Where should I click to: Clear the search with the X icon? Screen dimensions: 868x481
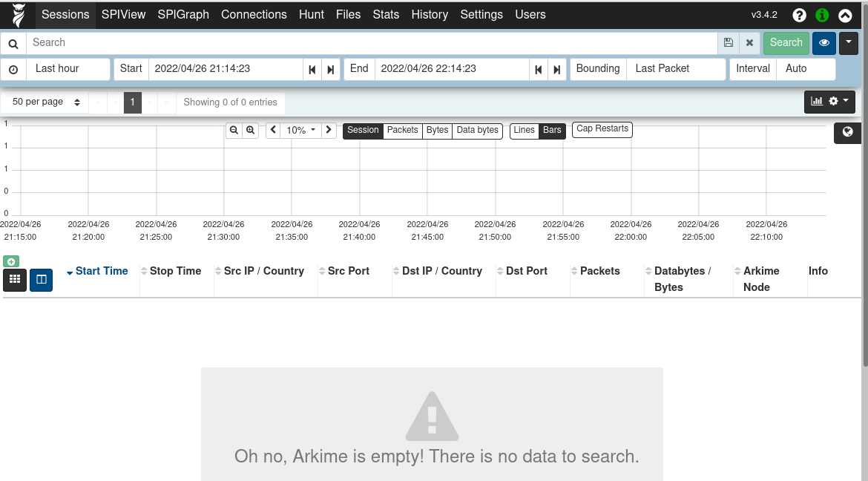click(749, 42)
